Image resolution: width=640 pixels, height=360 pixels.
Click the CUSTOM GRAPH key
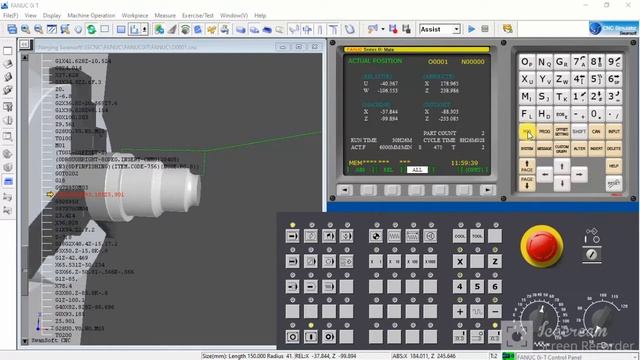point(562,149)
